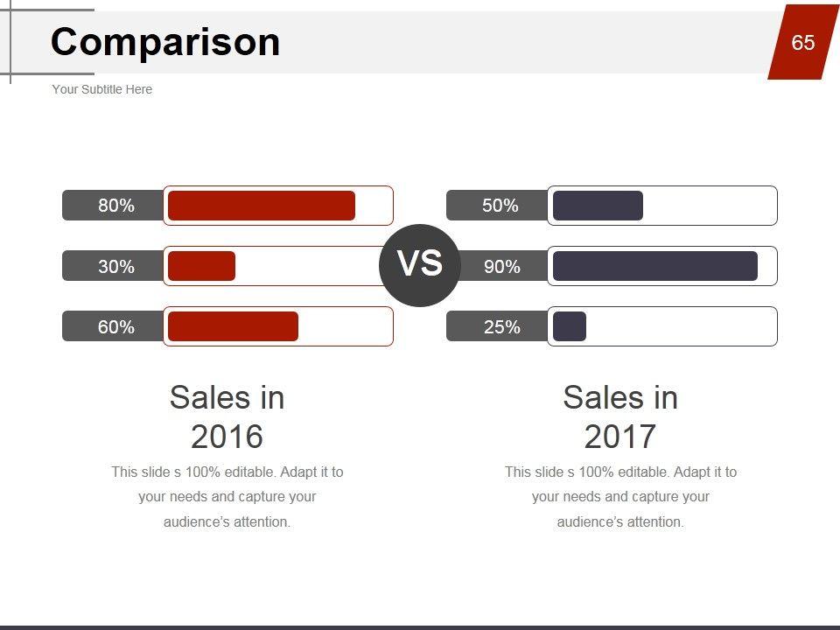Select the red 30% progress bar

point(201,266)
